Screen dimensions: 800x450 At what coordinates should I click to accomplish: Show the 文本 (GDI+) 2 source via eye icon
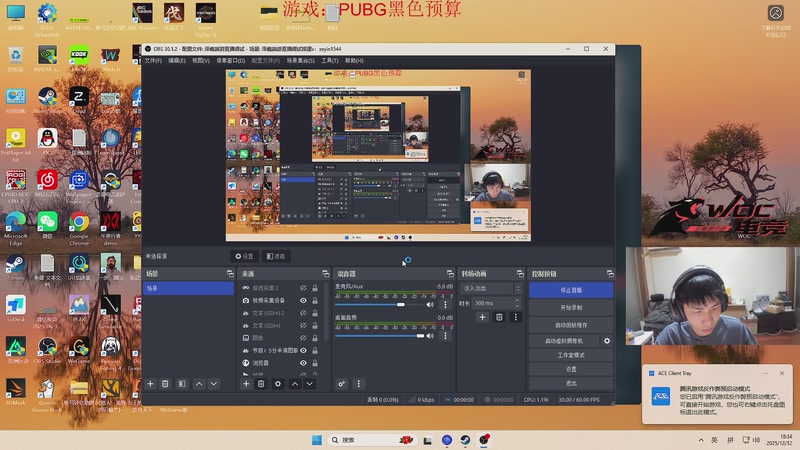303,313
